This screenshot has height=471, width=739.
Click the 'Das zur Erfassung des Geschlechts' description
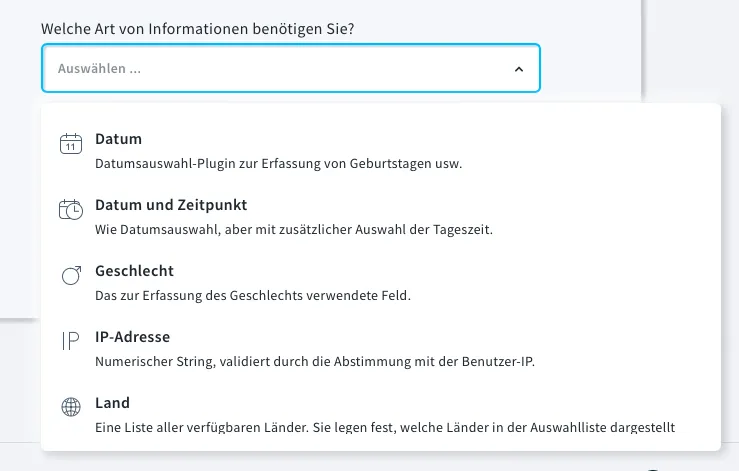(x=253, y=296)
